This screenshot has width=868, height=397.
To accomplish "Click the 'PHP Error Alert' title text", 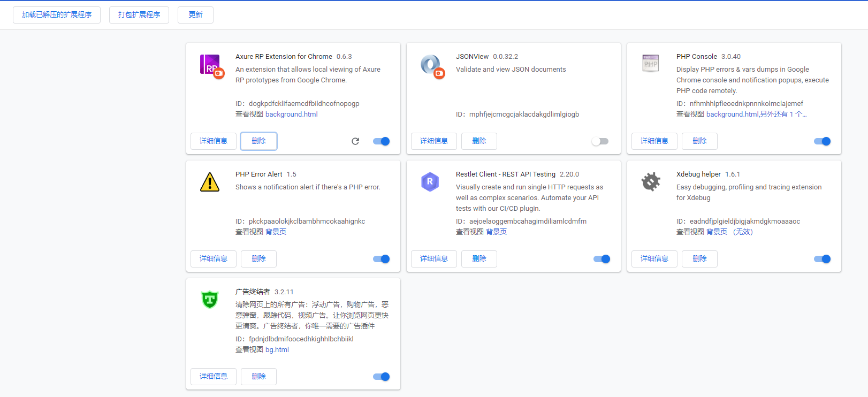I will [x=259, y=174].
